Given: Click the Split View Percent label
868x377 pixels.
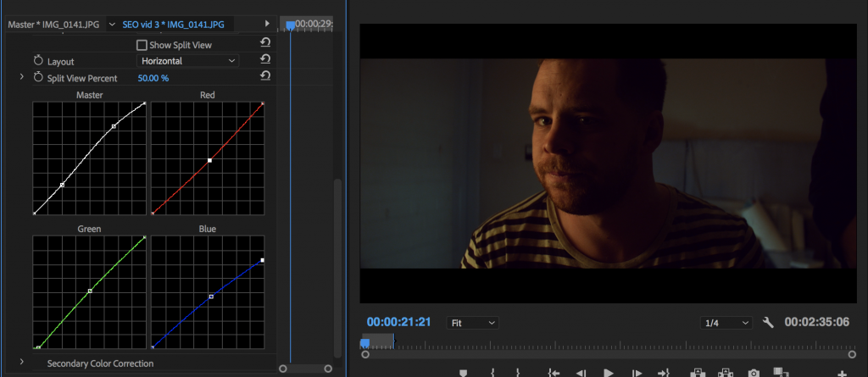Looking at the screenshot, I should tap(82, 79).
